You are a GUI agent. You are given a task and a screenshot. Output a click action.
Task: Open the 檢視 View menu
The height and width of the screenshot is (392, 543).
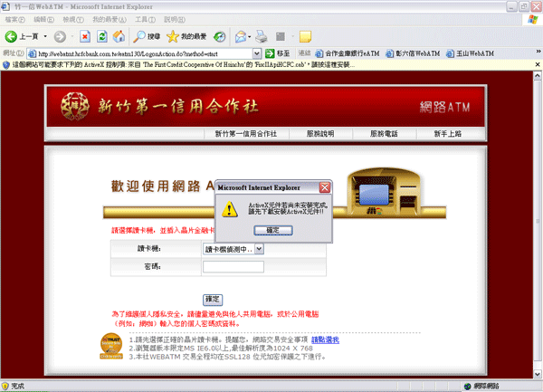pos(73,20)
